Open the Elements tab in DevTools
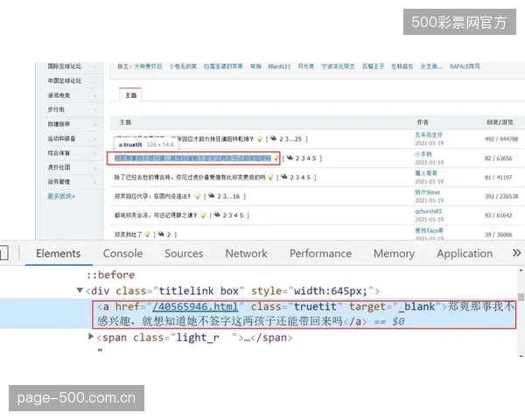The image size is (525, 420). [x=59, y=254]
